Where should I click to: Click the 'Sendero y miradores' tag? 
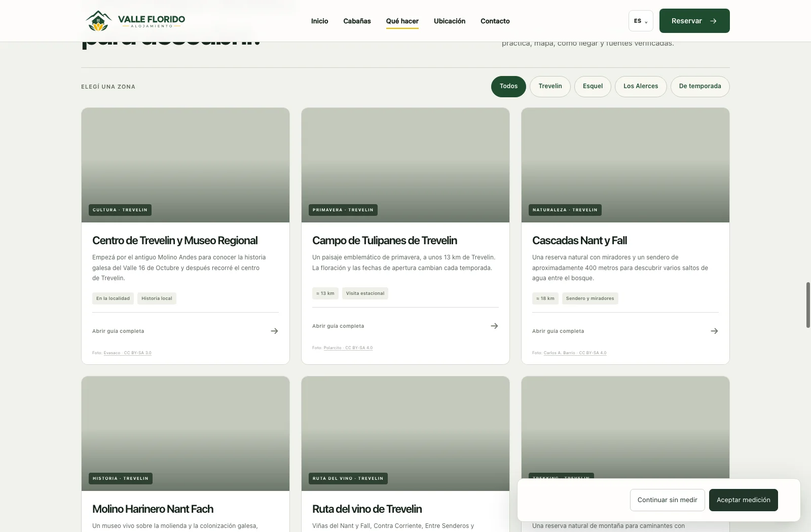pos(590,298)
